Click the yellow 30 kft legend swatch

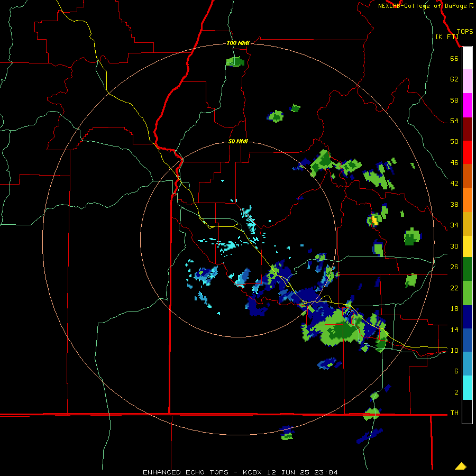467,246
